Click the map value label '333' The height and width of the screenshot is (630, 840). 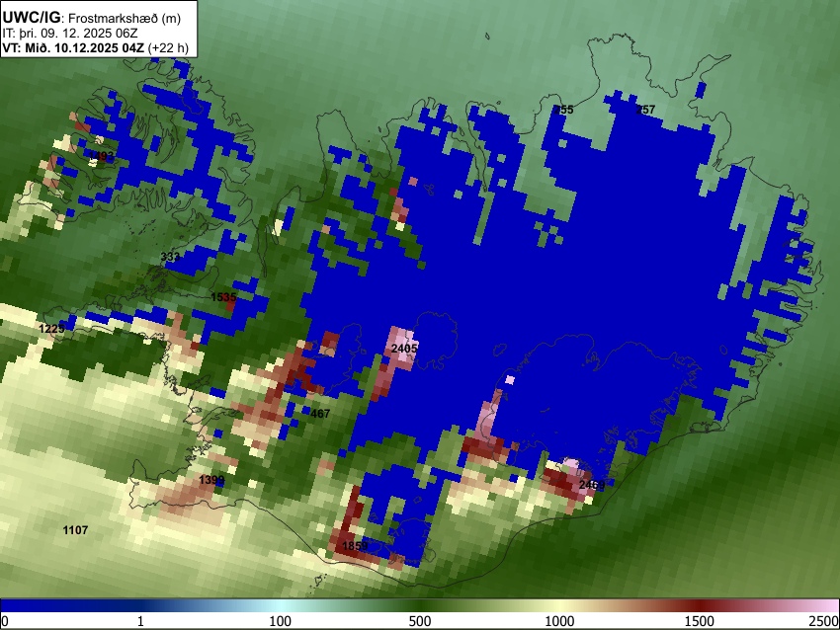coord(170,257)
